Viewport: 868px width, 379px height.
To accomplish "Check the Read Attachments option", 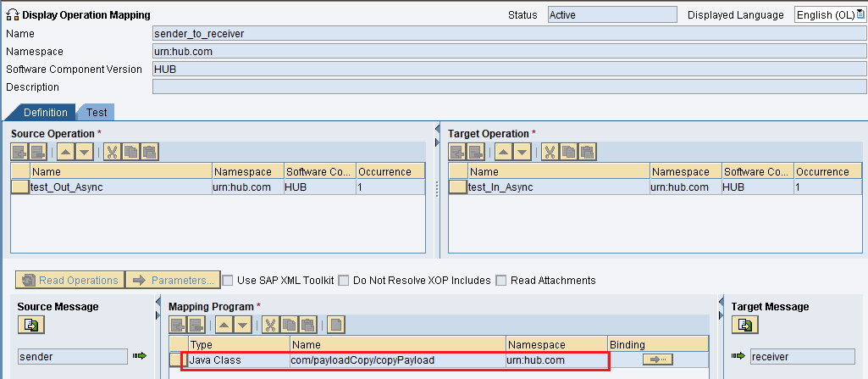I will [501, 281].
